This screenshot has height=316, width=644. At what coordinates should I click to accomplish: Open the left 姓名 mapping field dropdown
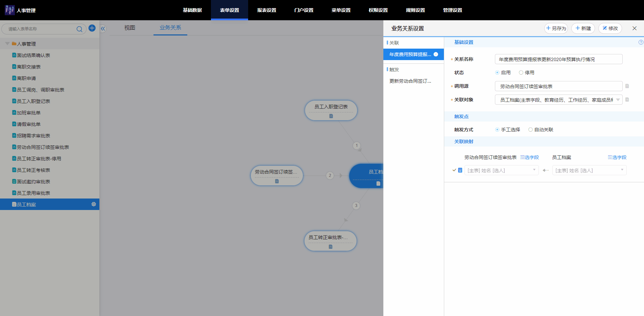click(x=501, y=170)
